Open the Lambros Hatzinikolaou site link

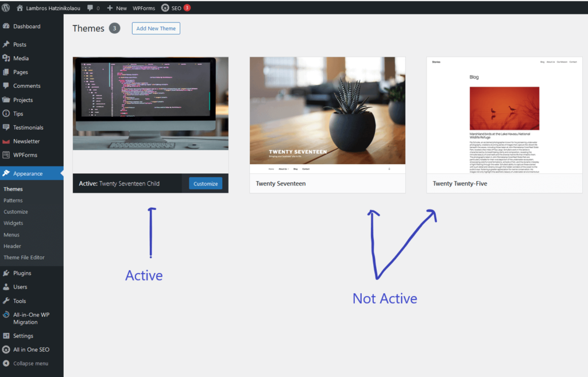pyautogui.click(x=52, y=8)
